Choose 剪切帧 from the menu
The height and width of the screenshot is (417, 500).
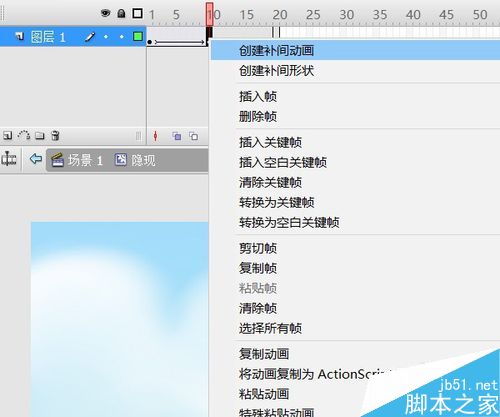point(355,248)
